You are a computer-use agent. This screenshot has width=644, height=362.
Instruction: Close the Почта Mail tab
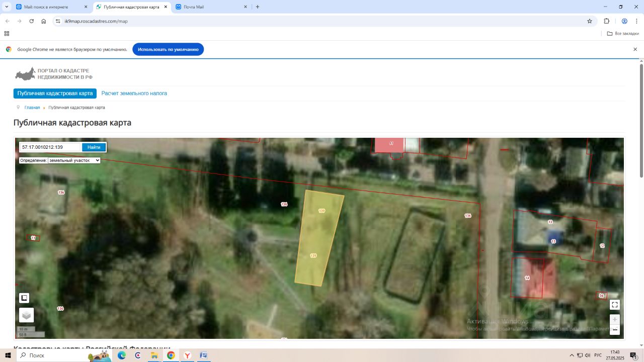(246, 7)
